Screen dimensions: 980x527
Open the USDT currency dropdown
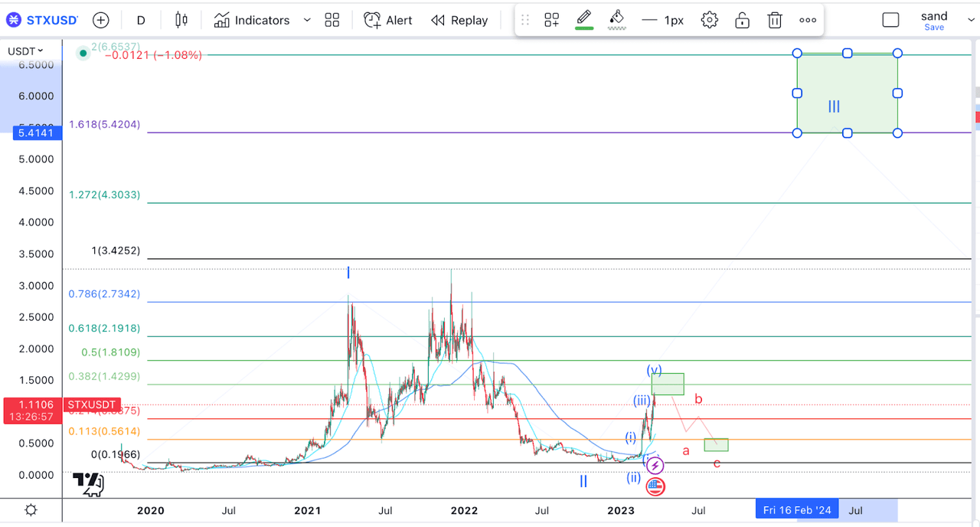(25, 51)
